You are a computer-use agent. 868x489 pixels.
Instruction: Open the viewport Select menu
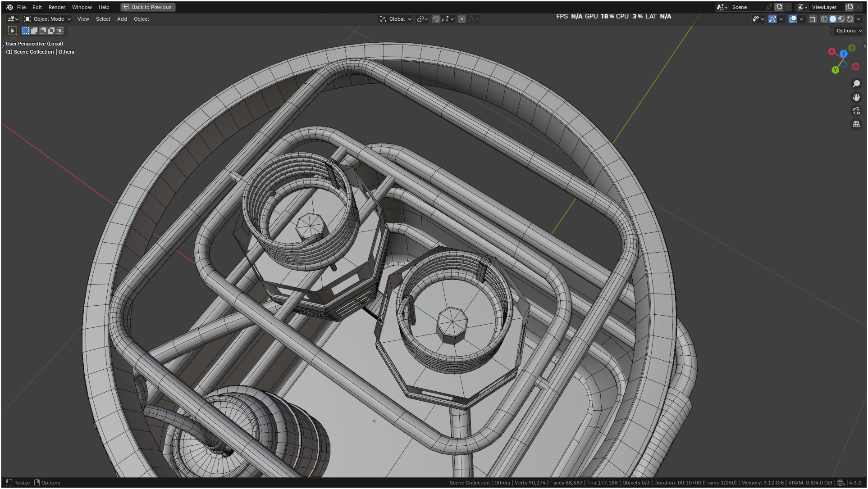coord(103,19)
